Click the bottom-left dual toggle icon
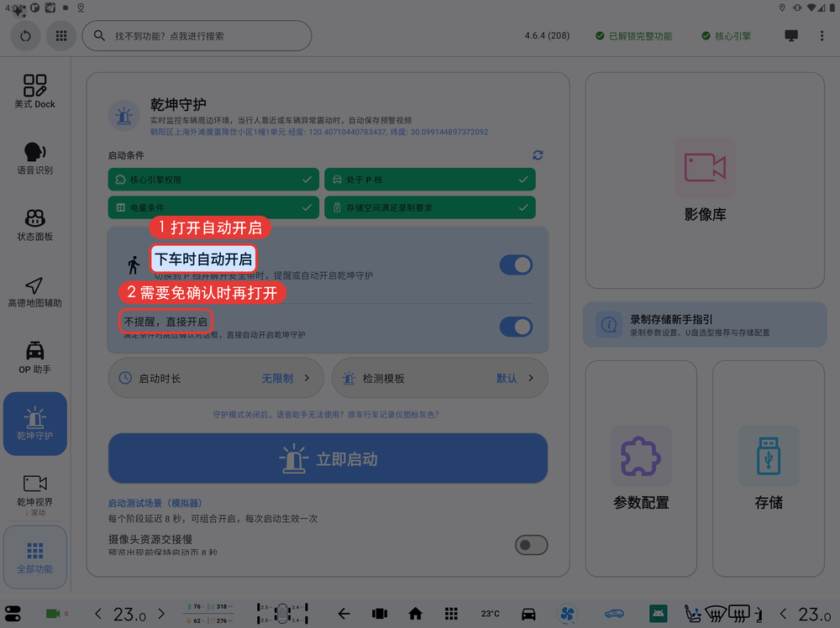The height and width of the screenshot is (628, 840). 13,614
